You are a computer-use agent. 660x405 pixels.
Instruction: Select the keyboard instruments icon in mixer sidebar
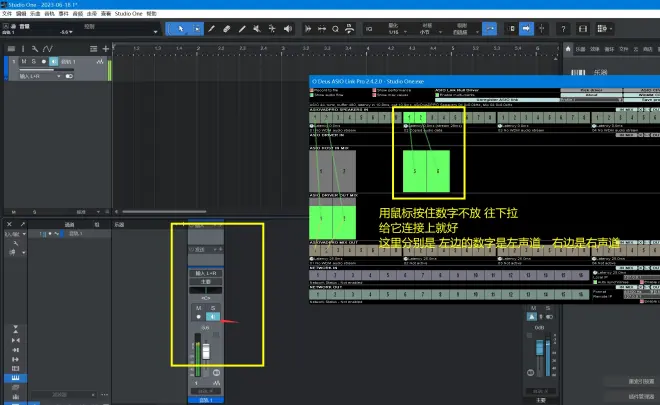(16, 378)
